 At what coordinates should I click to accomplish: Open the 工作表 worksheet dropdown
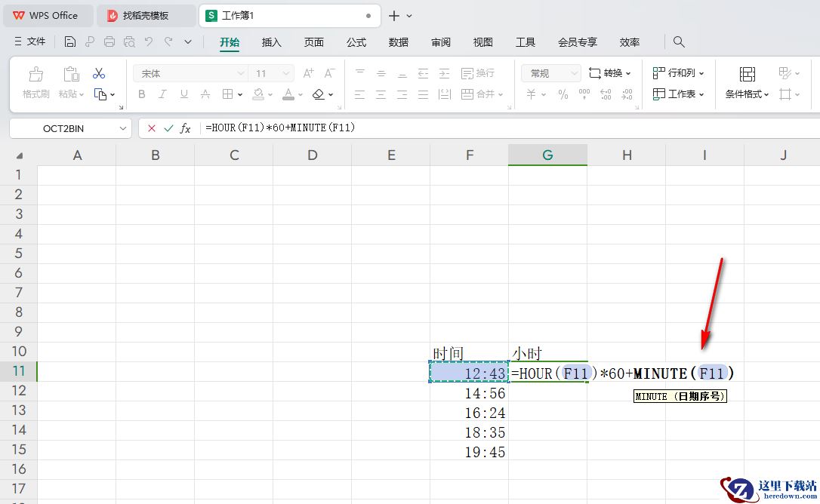[678, 94]
